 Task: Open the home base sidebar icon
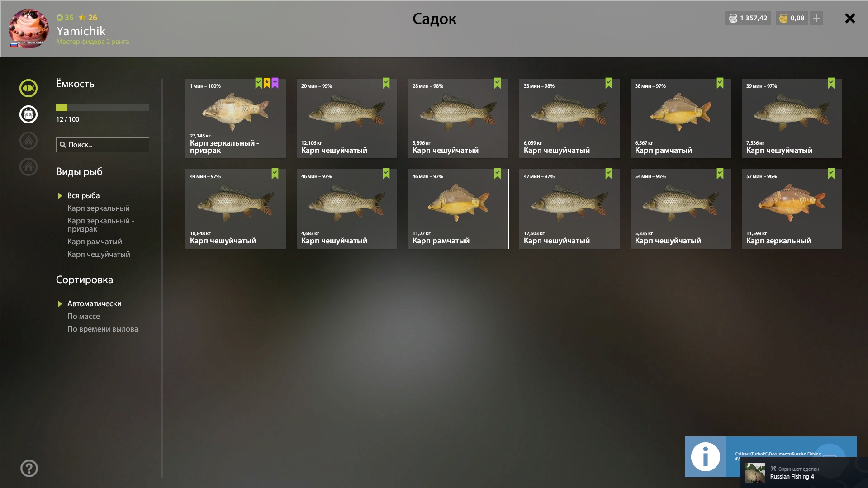tap(28, 167)
